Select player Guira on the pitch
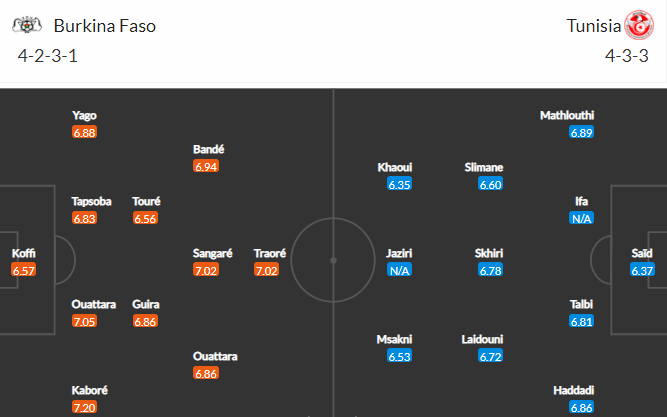This screenshot has height=417, width=667. pos(145,304)
